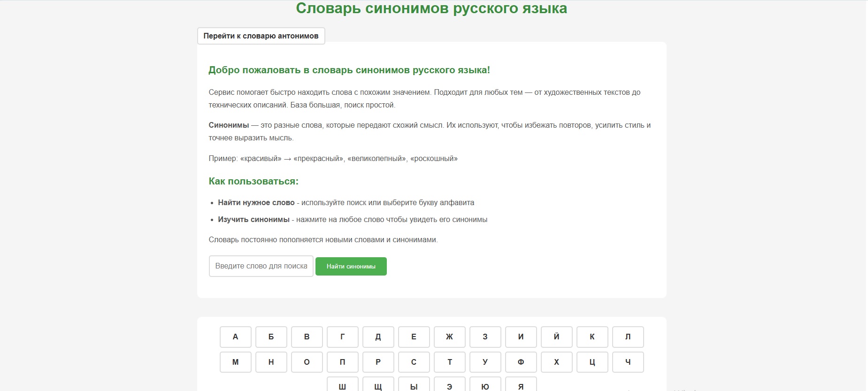Choose letter Б from alphabet grid
Screen dimensions: 868x391
[x=271, y=337]
